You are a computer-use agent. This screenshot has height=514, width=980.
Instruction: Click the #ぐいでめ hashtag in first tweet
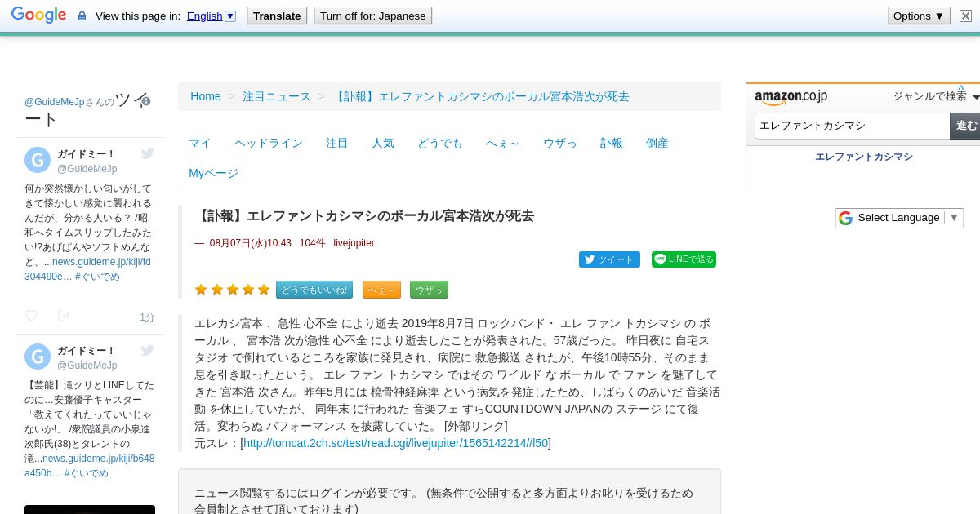pyautogui.click(x=97, y=277)
